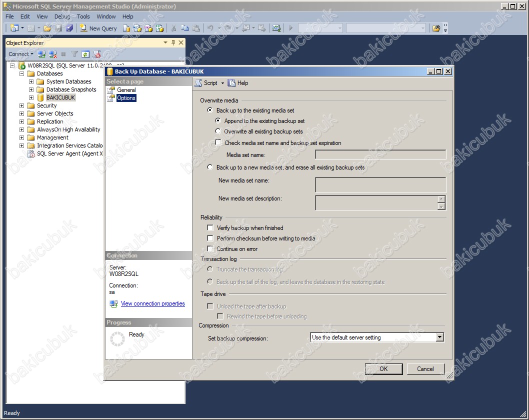Click the Database Engine Query icon
Viewport: 529px width, 420px height.
tap(126, 28)
